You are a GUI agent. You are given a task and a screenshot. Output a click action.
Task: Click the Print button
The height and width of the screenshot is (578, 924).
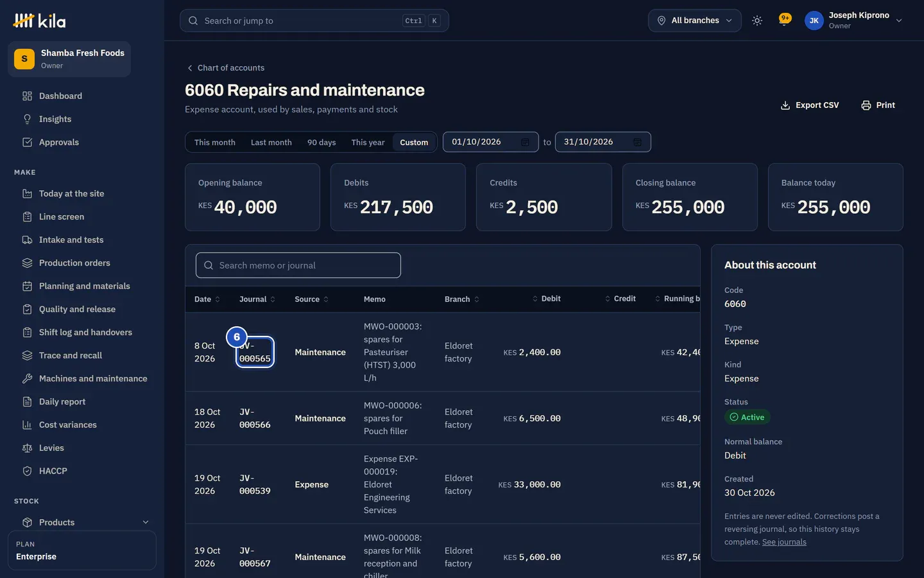pyautogui.click(x=878, y=105)
